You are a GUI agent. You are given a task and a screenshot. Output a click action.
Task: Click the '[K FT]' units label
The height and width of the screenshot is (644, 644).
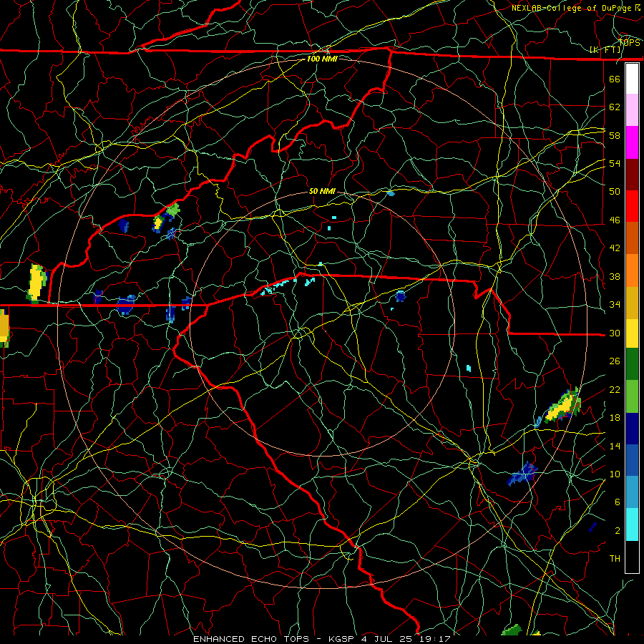(605, 50)
